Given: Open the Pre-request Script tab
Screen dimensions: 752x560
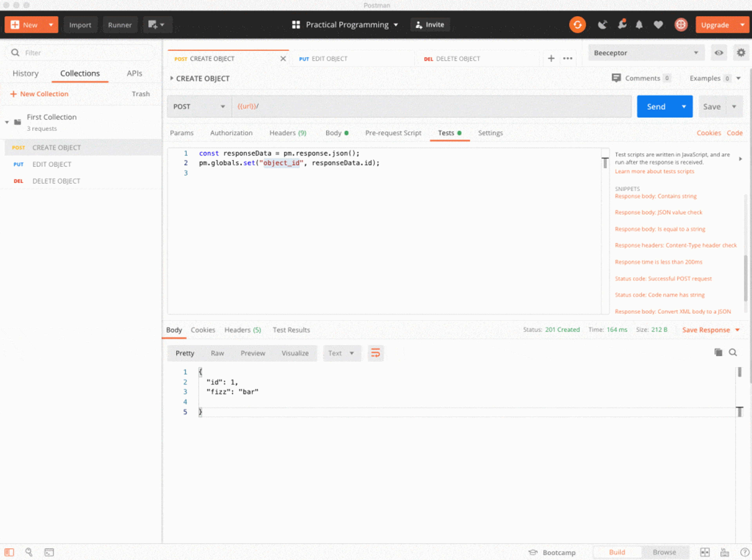Looking at the screenshot, I should point(393,133).
